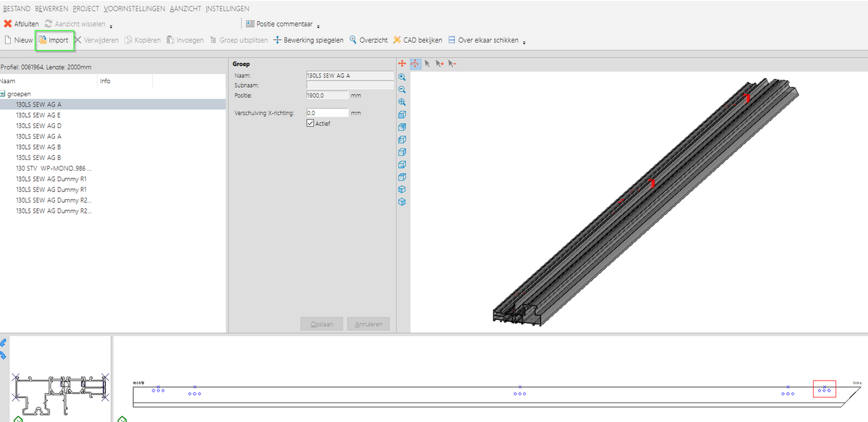Click the Info column header
Image resolution: width=868 pixels, height=422 pixels.
pos(125,81)
